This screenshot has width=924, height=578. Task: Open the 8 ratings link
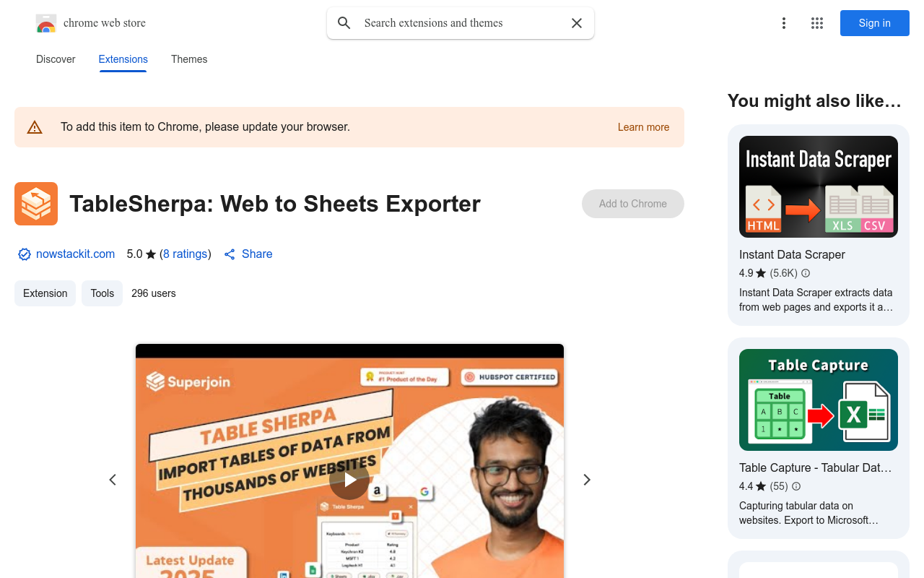pos(186,254)
